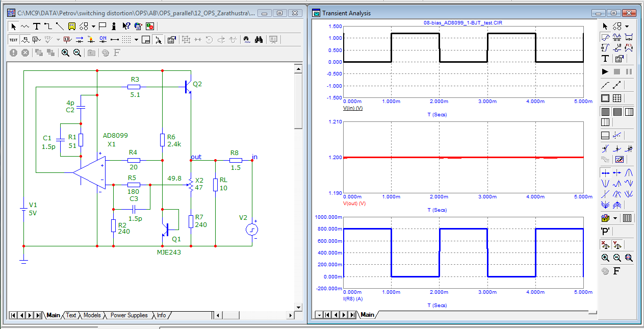Click the binoculars Find icon
Screen dimensions: 644x329
[x=260, y=39]
